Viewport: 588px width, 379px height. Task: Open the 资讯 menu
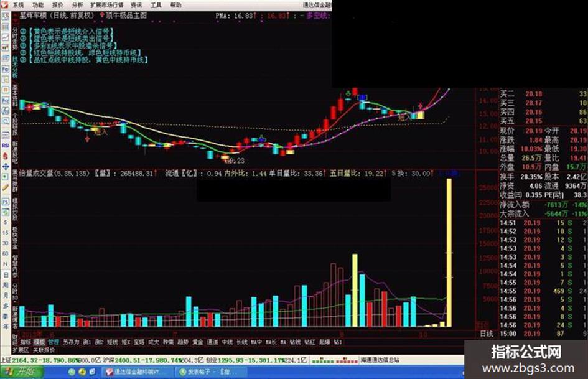click(x=136, y=5)
